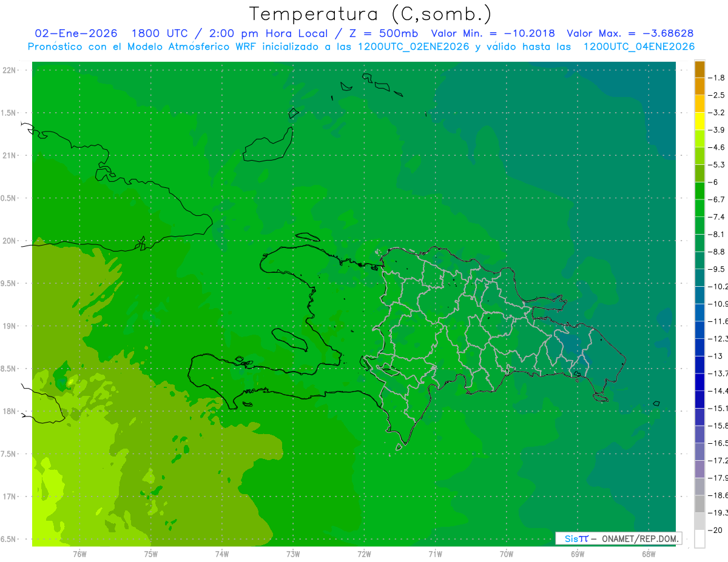This screenshot has height=562, width=728.
Task: Click 'Valor Min. = -10.2018' text
Action: tap(492, 33)
